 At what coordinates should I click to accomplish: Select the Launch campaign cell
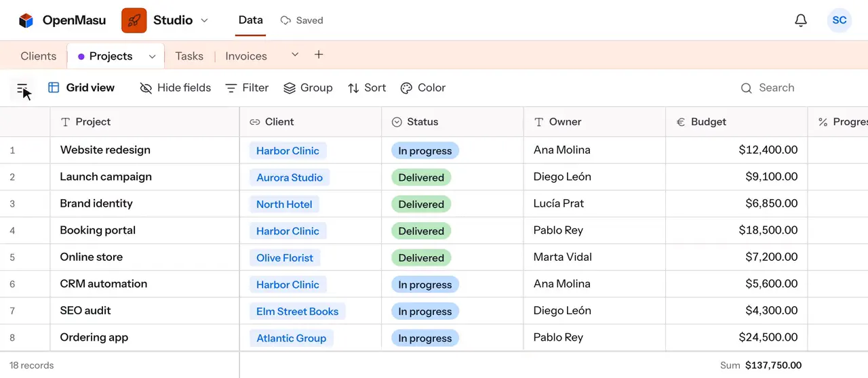(145, 177)
